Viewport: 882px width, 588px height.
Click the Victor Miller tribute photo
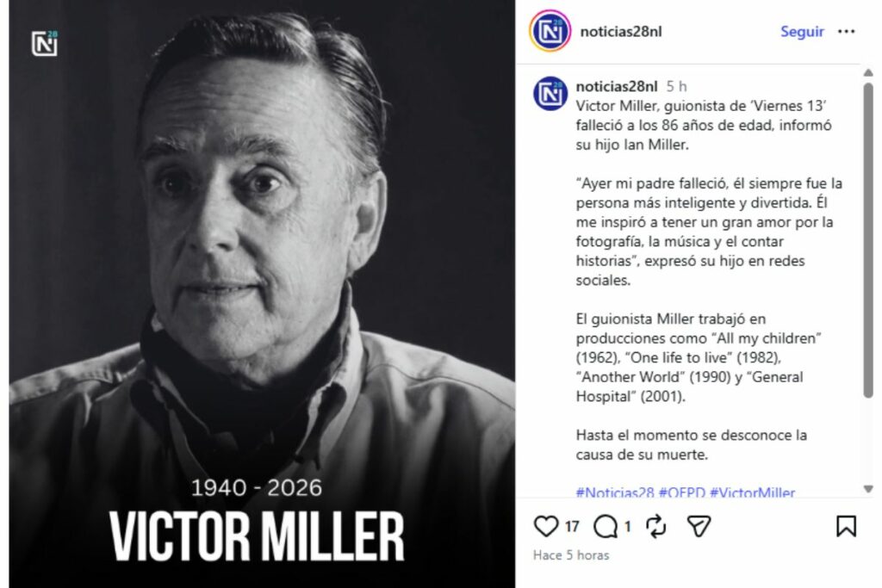262,294
